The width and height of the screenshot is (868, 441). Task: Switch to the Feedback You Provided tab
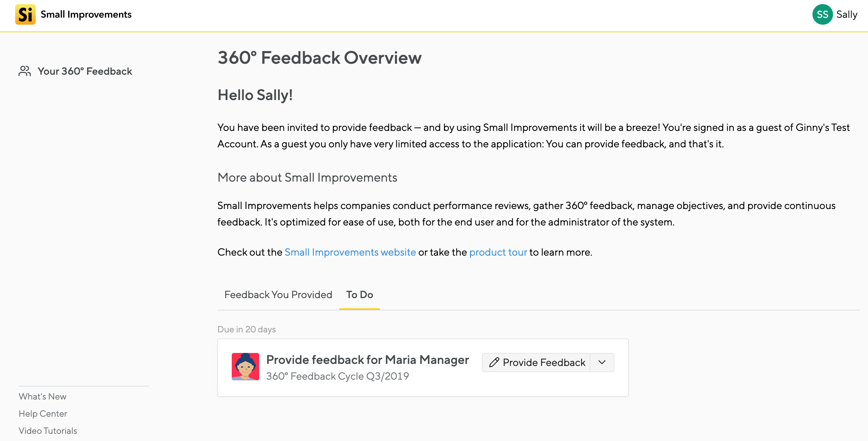point(278,295)
